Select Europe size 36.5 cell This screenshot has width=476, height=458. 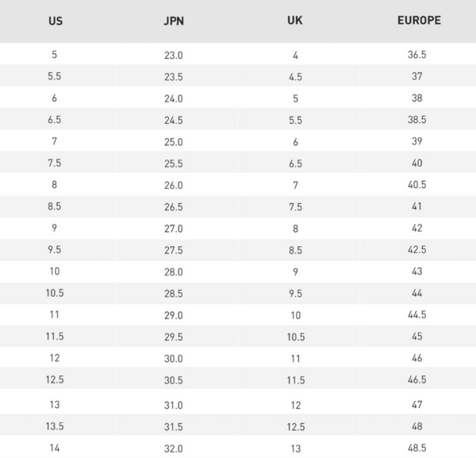[x=417, y=56]
